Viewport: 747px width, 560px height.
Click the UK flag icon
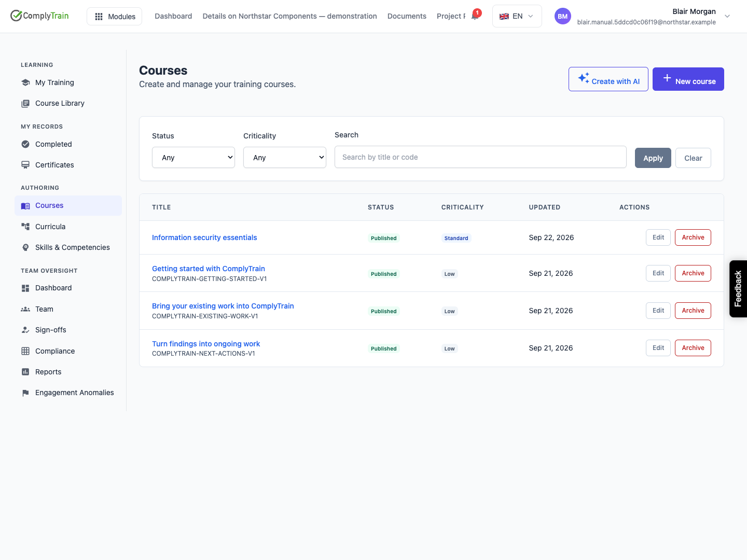click(504, 16)
